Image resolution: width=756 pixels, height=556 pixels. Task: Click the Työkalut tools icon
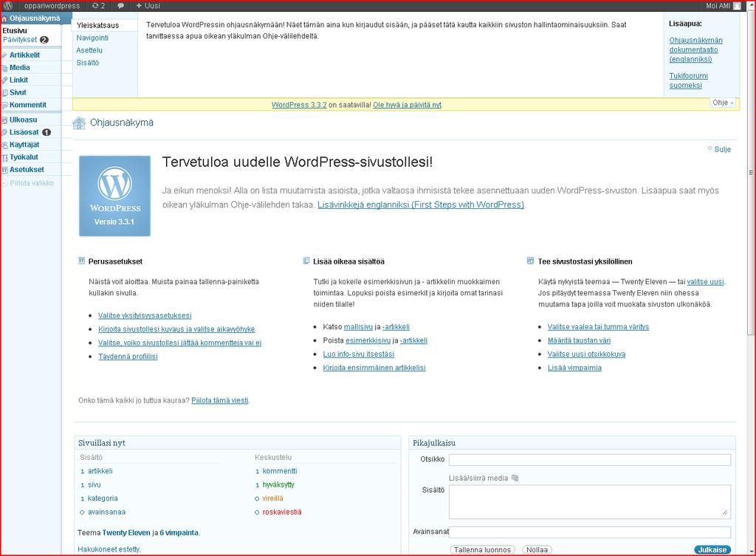coord(4,158)
